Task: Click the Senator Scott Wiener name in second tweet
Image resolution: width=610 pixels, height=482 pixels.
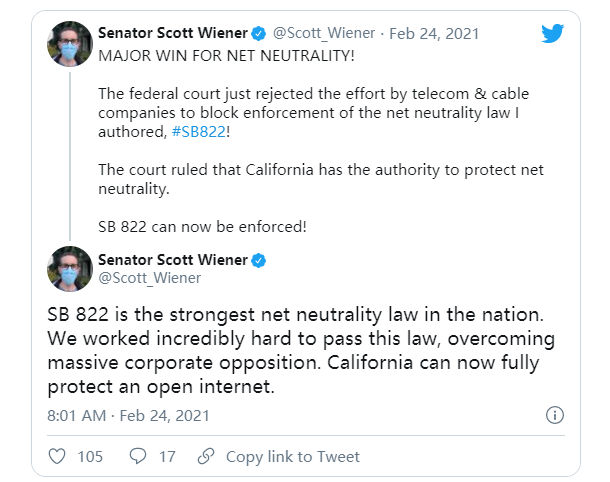Action: [171, 260]
